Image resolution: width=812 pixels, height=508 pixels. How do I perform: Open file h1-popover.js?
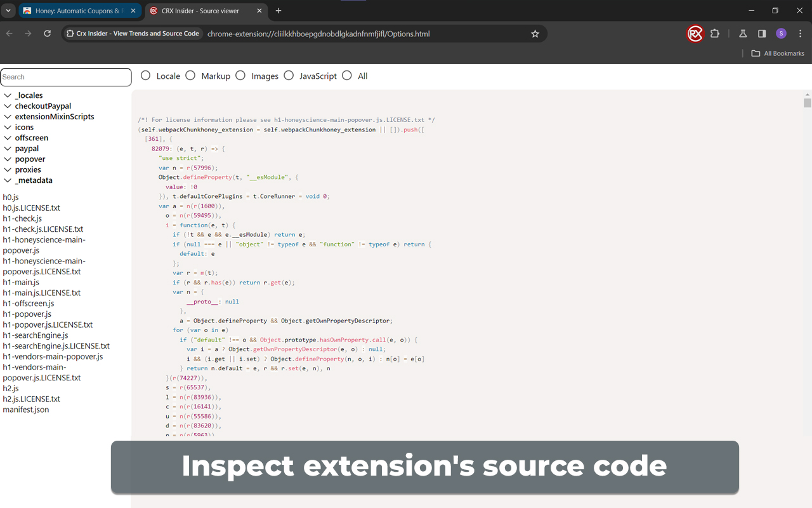(x=27, y=314)
